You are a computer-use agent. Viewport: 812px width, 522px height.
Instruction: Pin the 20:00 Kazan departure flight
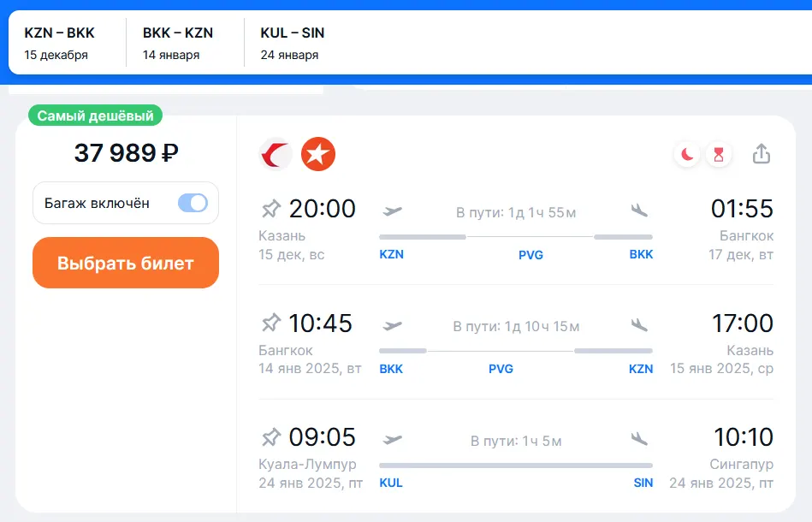tap(271, 208)
